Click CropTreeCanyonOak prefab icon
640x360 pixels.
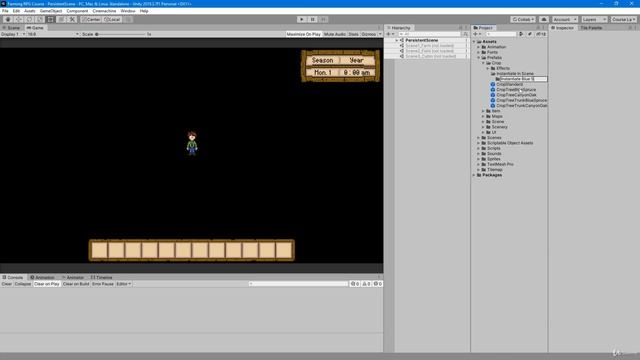[x=493, y=95]
